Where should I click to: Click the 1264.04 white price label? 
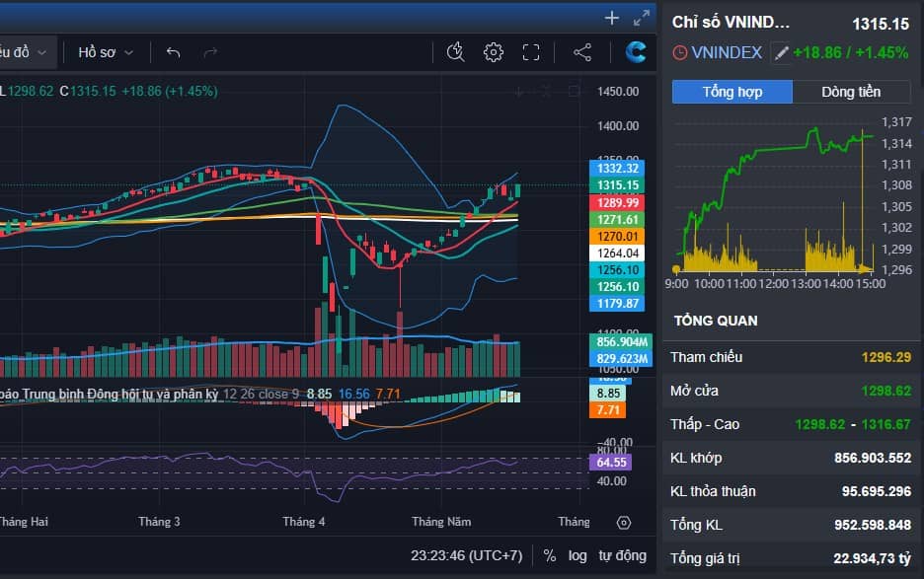coord(617,253)
